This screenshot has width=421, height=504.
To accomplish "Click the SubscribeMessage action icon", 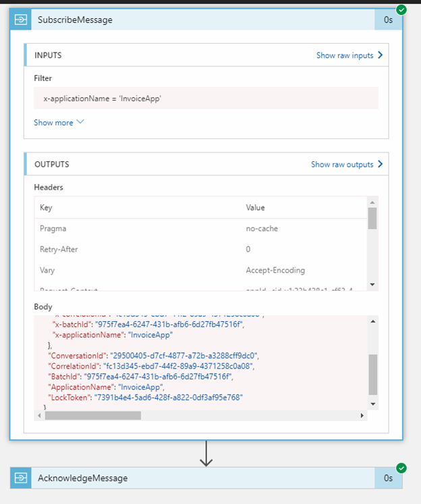I will (x=21, y=20).
